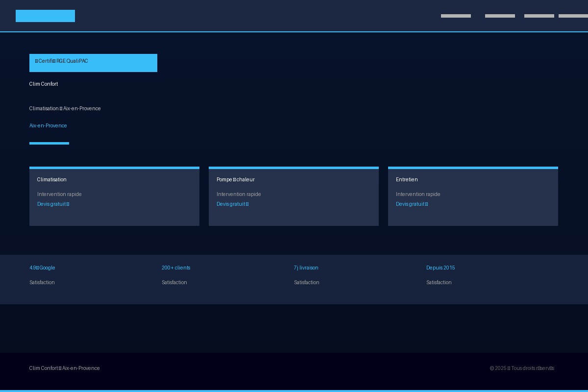This screenshot has height=392, width=588.
Task: Open the first header navigation item
Action: click(456, 16)
